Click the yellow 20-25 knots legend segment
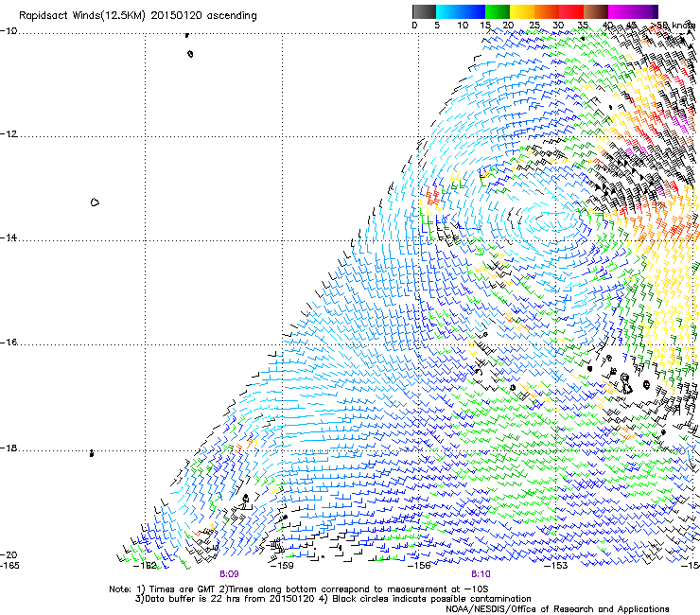Image resolution: width=700 pixels, height=615 pixels. click(x=522, y=11)
